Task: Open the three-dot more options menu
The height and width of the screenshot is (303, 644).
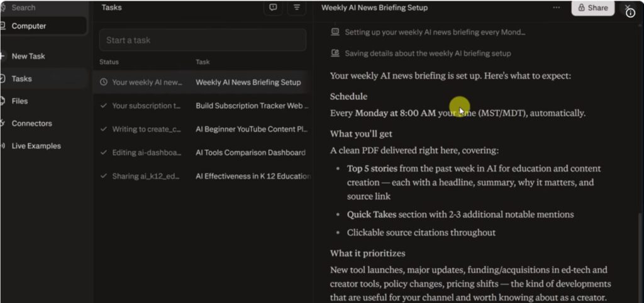Action: [x=556, y=8]
